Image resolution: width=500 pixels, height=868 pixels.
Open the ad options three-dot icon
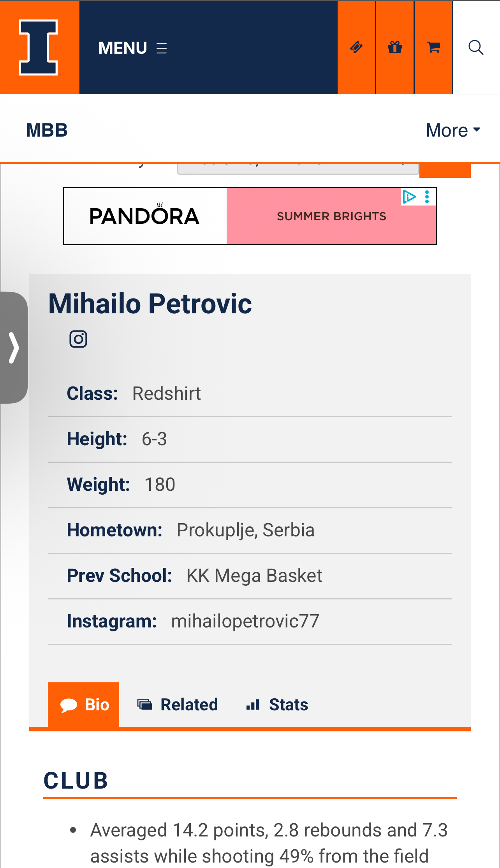[427, 197]
